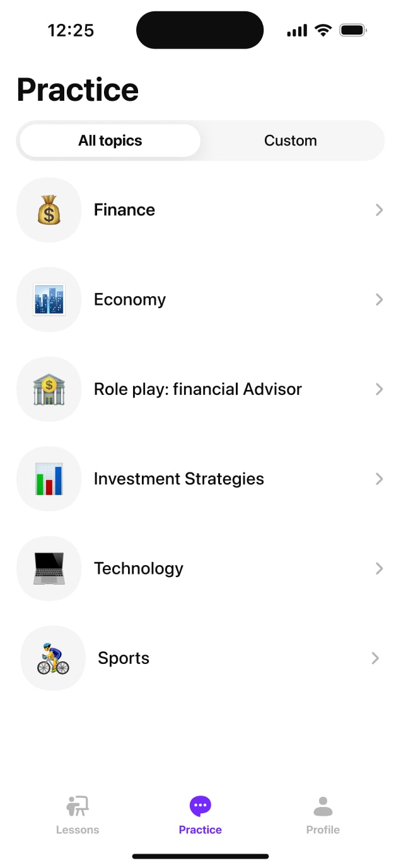Open the Profile person icon
Viewport: 401px width, 868px height.
click(323, 806)
